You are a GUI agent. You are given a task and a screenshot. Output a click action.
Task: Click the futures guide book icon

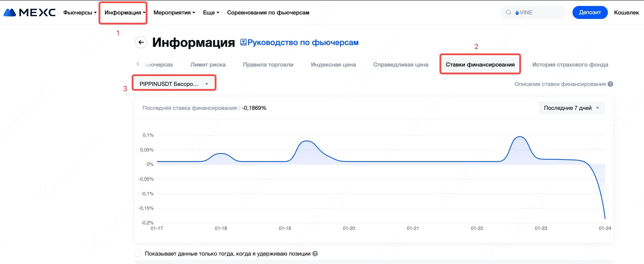click(x=243, y=42)
